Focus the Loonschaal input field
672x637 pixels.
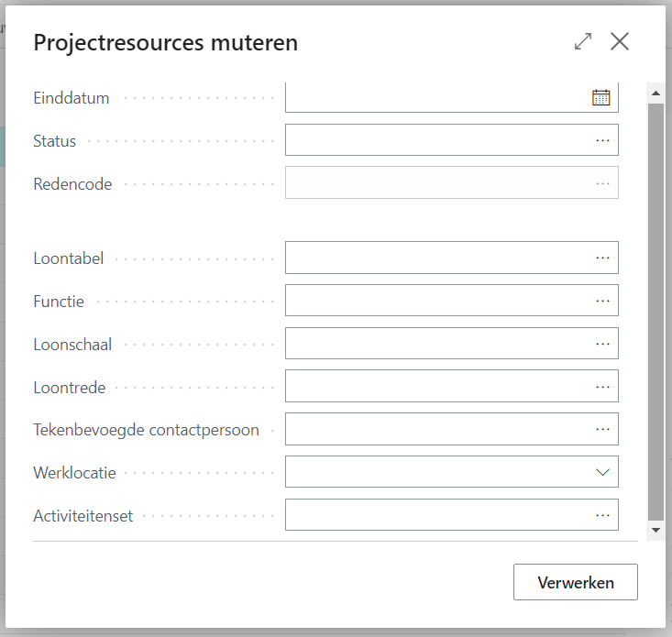[435, 344]
